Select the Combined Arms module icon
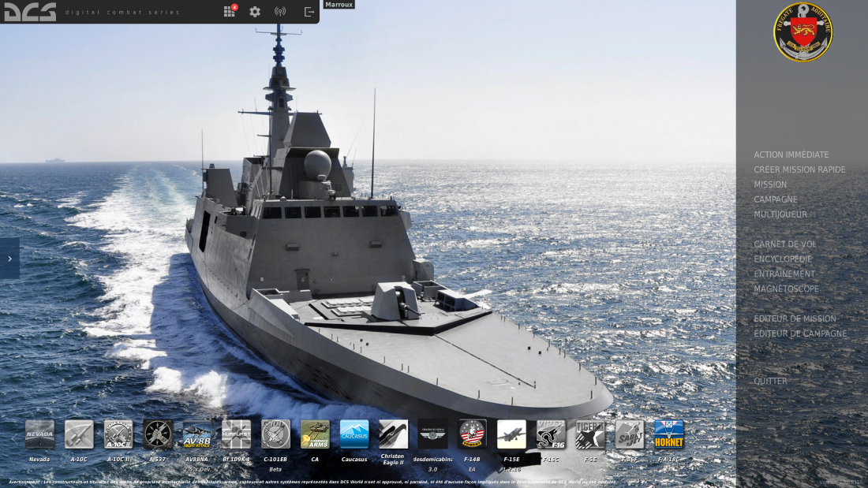Image resolution: width=868 pixels, height=488 pixels. coord(315,434)
